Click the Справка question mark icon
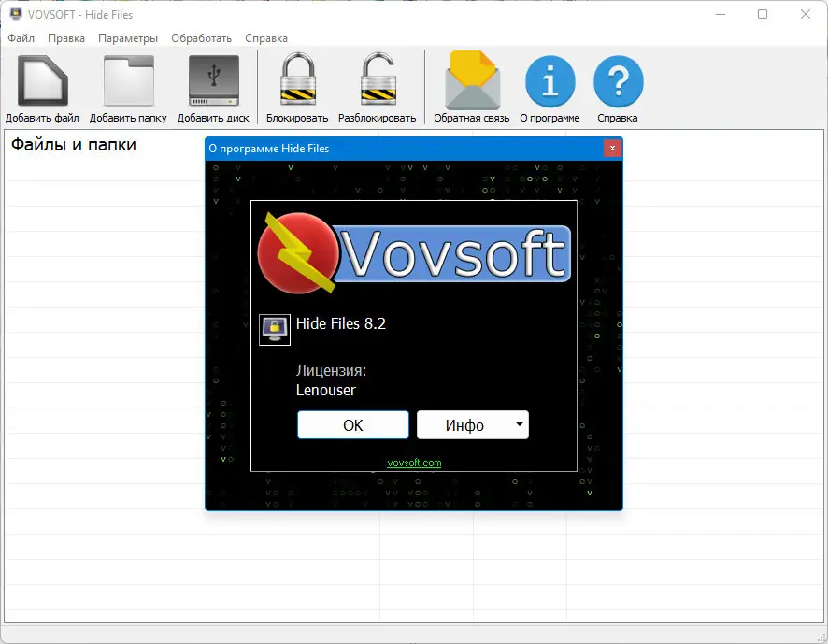 [x=619, y=81]
